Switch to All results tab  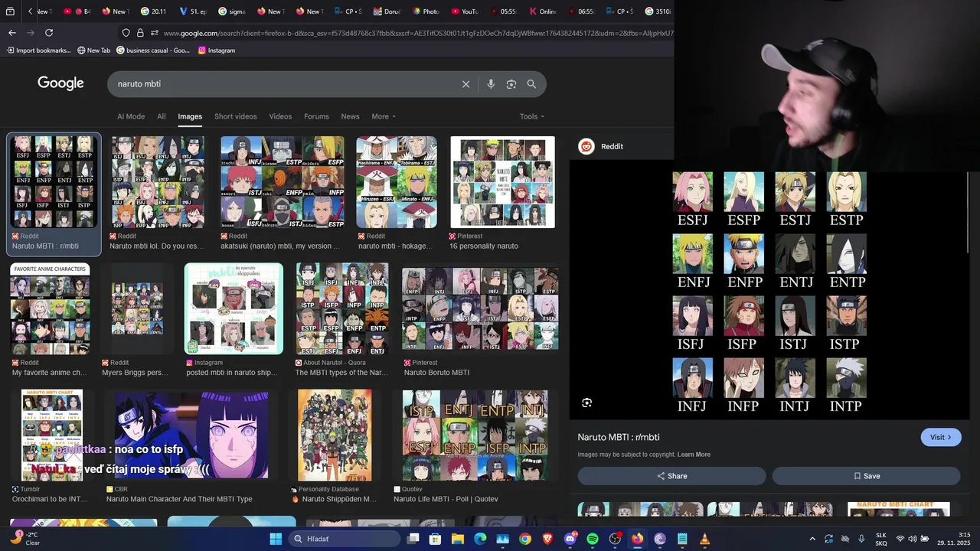tap(162, 116)
